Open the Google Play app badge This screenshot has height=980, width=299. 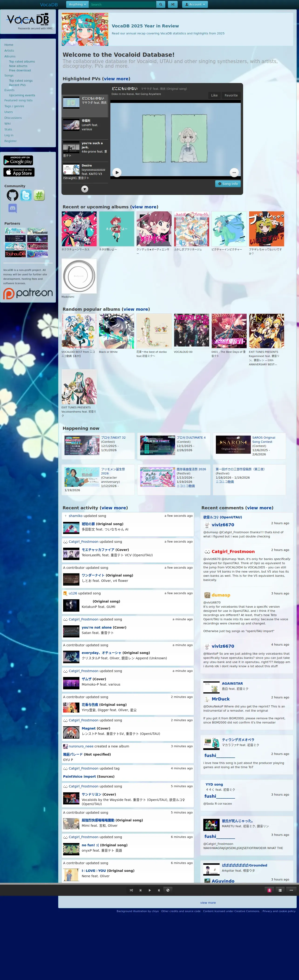pos(18,160)
